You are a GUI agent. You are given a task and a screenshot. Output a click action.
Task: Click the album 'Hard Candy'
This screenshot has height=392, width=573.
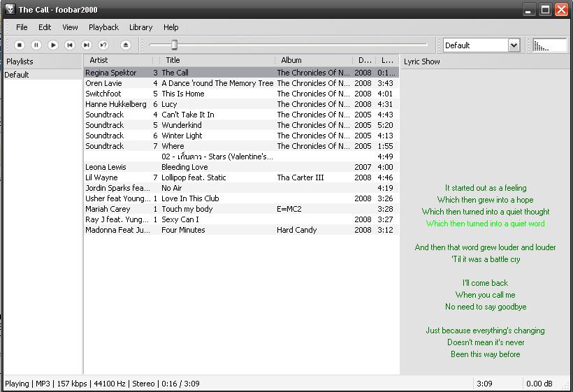click(296, 230)
